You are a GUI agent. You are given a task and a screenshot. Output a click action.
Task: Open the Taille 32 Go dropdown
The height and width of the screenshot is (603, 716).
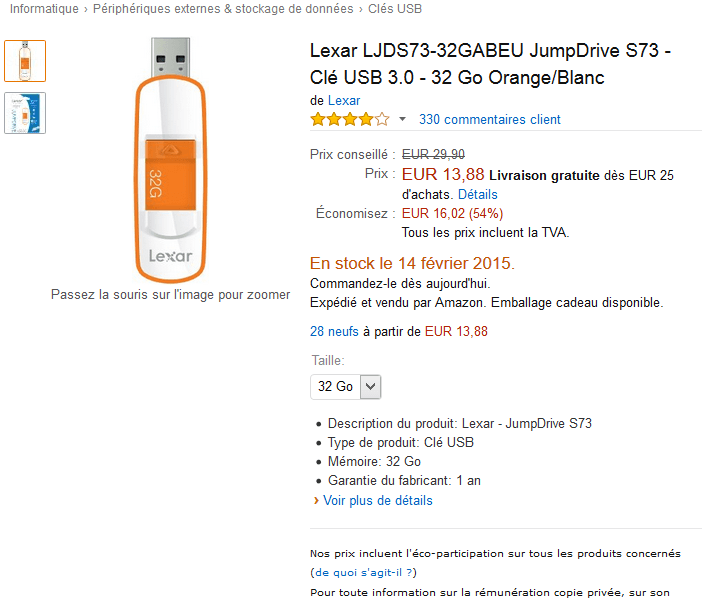[346, 386]
